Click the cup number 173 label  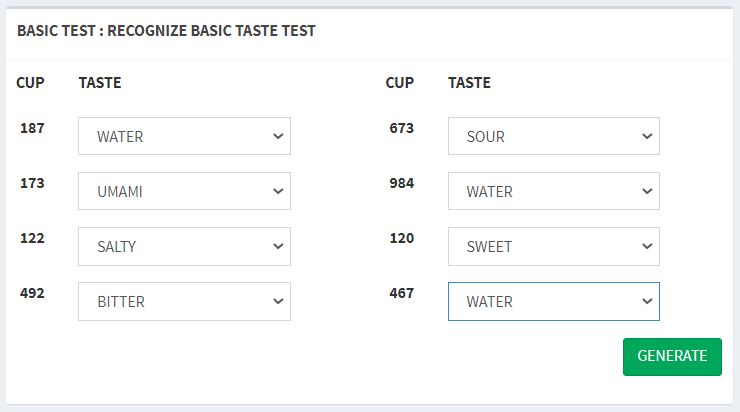[x=31, y=183]
